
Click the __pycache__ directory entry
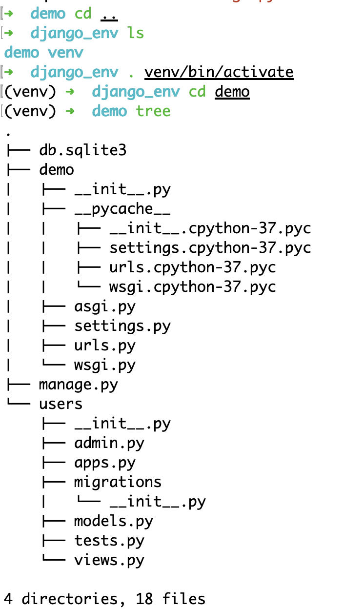tap(122, 209)
